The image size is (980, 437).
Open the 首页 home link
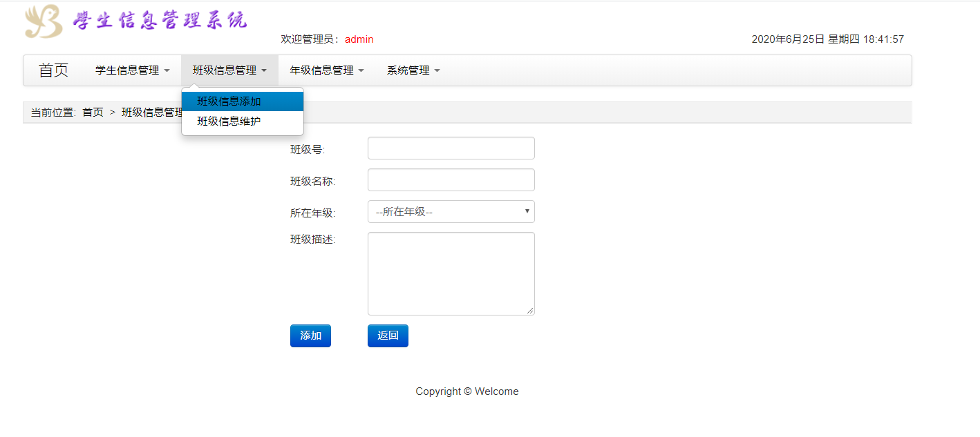(x=53, y=70)
